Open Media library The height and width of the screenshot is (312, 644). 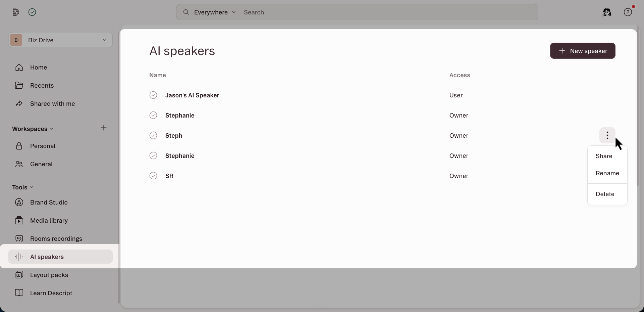[x=60, y=220]
